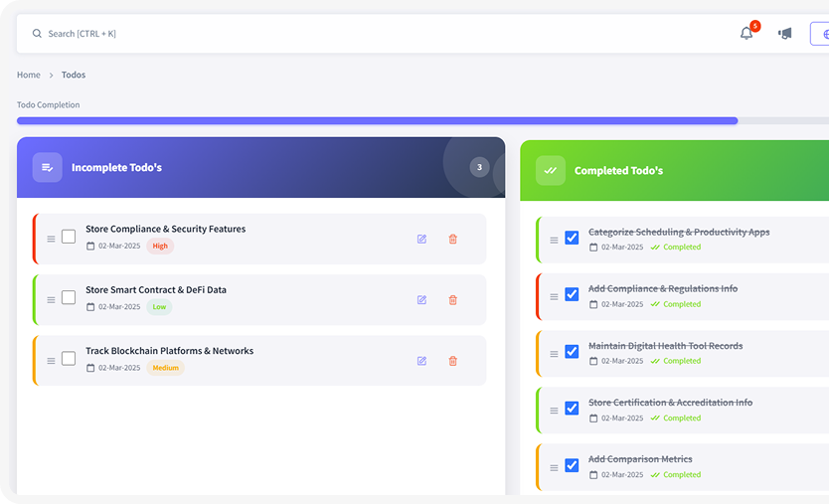The width and height of the screenshot is (829, 504).
Task: Edit the Store Compliance & Security Features todo
Action: (421, 239)
